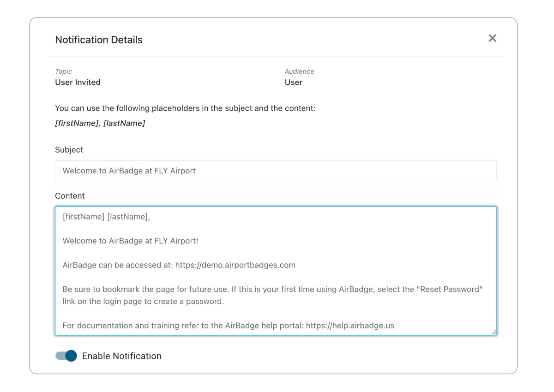This screenshot has height=392, width=554.
Task: Click the italic "Audience" label
Action: (299, 71)
